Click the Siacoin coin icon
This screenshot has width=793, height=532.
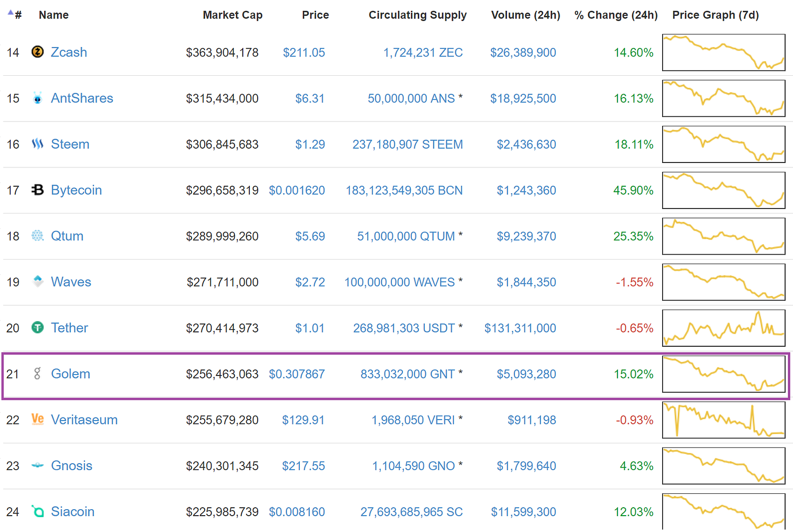(x=38, y=511)
